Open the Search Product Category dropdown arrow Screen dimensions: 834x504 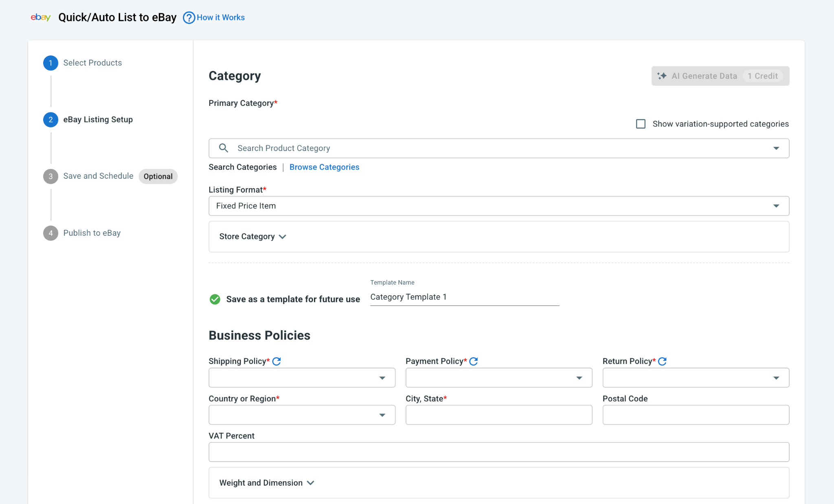tap(776, 148)
